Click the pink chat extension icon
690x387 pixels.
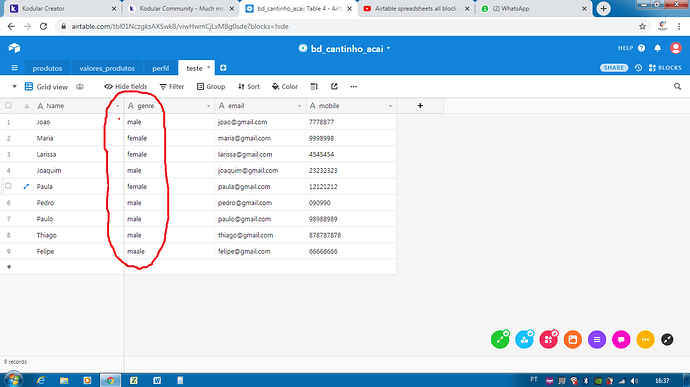tap(621, 339)
